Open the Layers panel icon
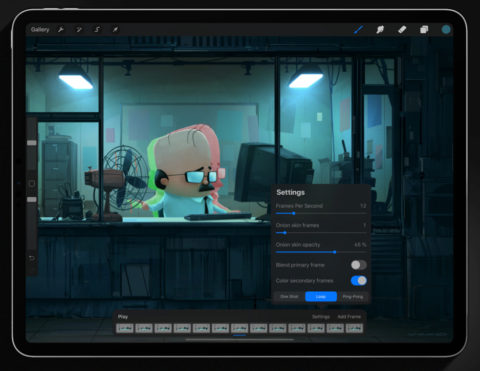This screenshot has height=371, width=480. [424, 30]
